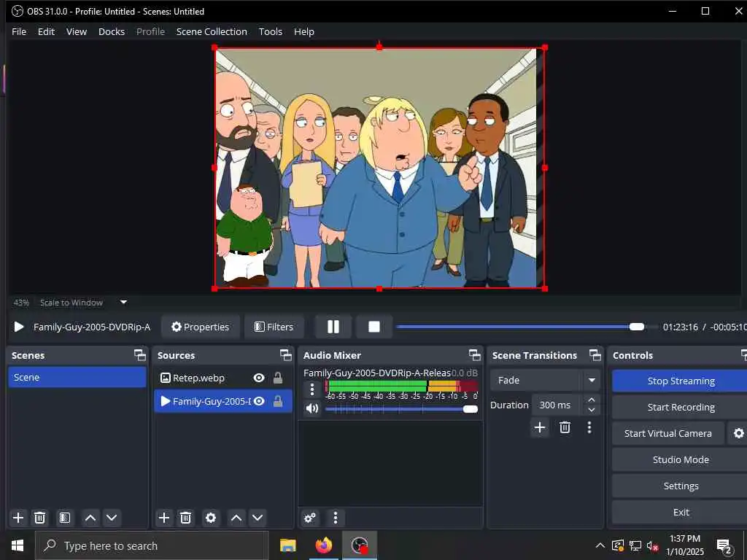Remove the selected scene
This screenshot has height=560, width=747.
(x=40, y=518)
